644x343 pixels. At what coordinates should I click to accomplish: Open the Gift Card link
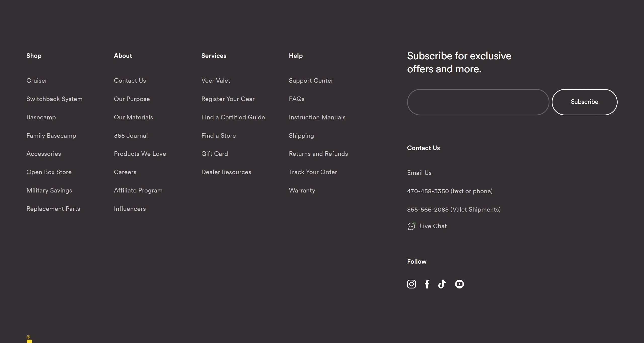214,154
